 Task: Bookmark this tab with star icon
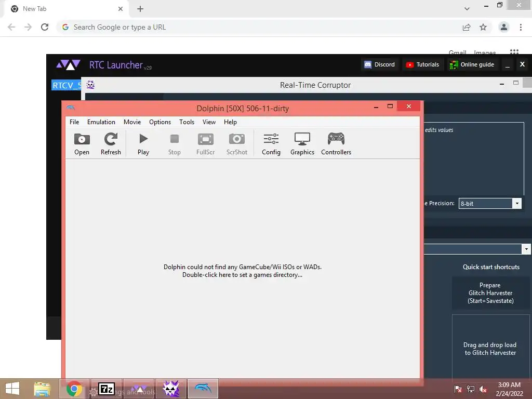click(483, 27)
